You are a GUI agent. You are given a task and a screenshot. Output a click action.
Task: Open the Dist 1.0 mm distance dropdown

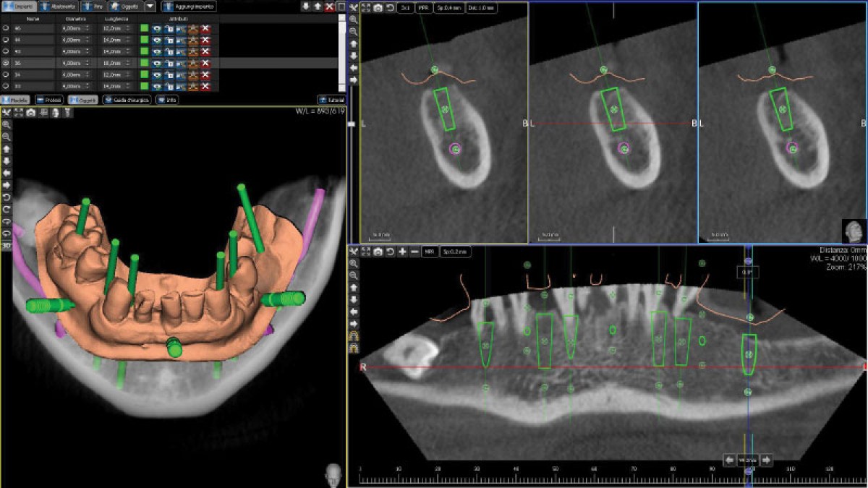point(482,8)
